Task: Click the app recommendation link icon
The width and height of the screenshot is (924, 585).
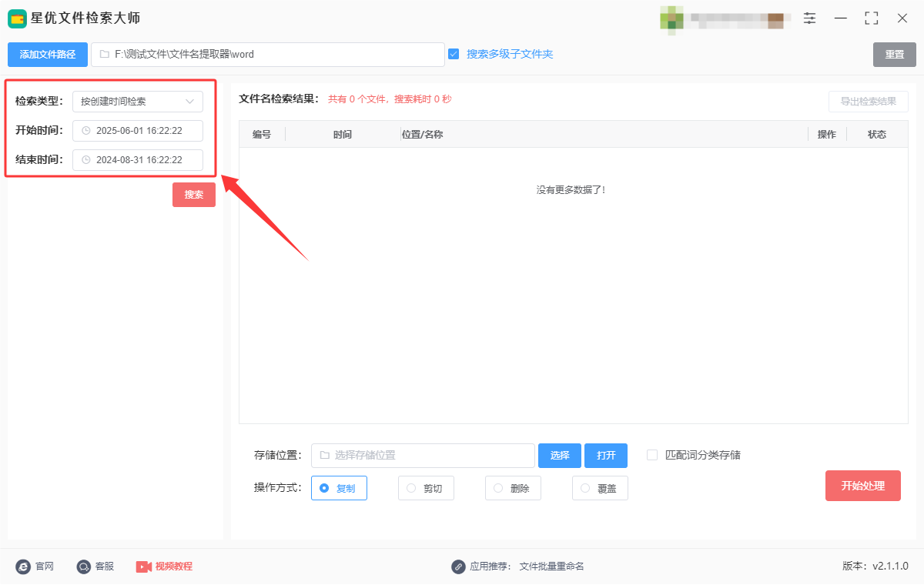Action: tap(458, 567)
